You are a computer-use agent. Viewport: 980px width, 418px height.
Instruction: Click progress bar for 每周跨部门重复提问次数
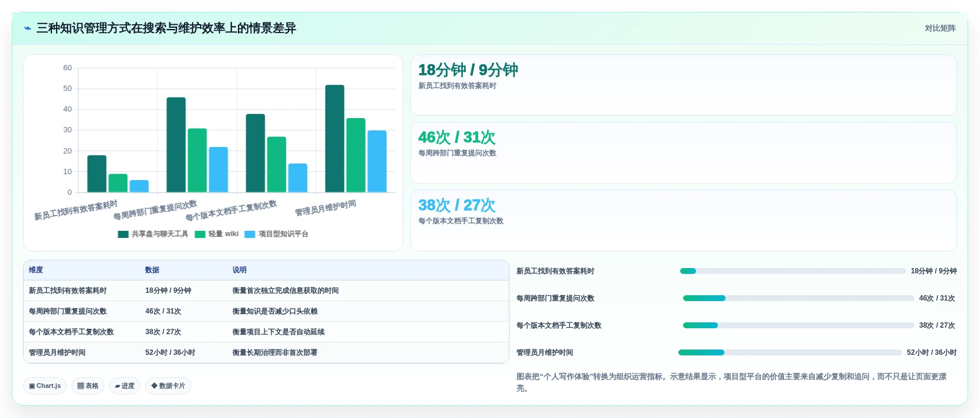(798, 298)
